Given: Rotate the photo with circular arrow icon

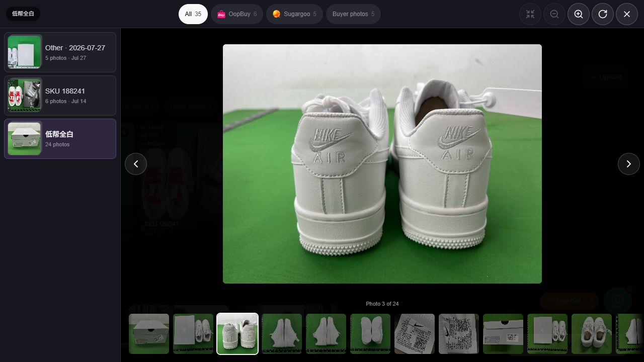Looking at the screenshot, I should click(x=603, y=14).
